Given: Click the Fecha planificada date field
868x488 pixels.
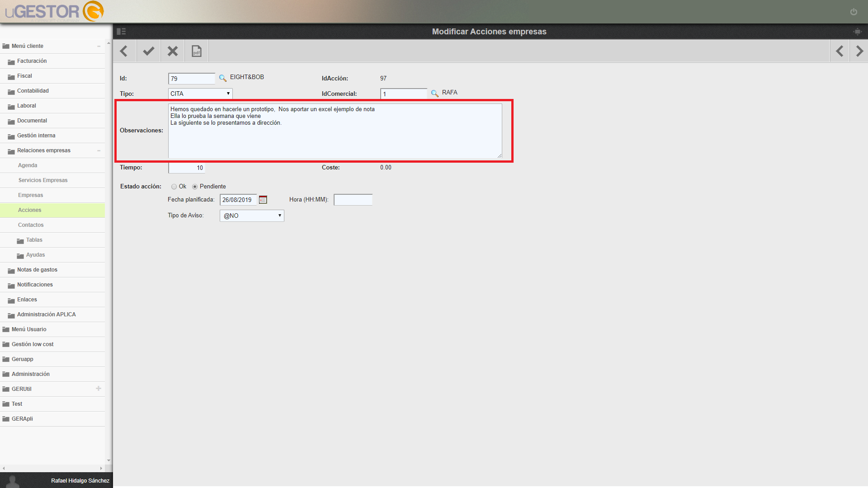Looking at the screenshot, I should (238, 200).
